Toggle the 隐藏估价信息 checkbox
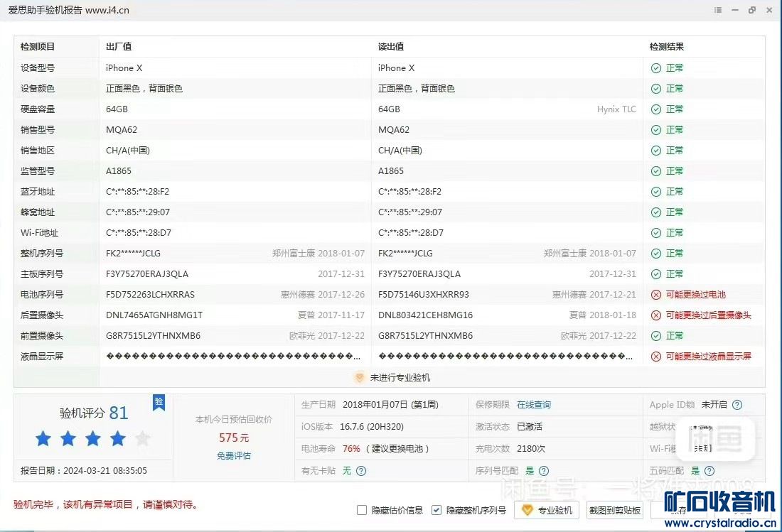 pyautogui.click(x=362, y=510)
